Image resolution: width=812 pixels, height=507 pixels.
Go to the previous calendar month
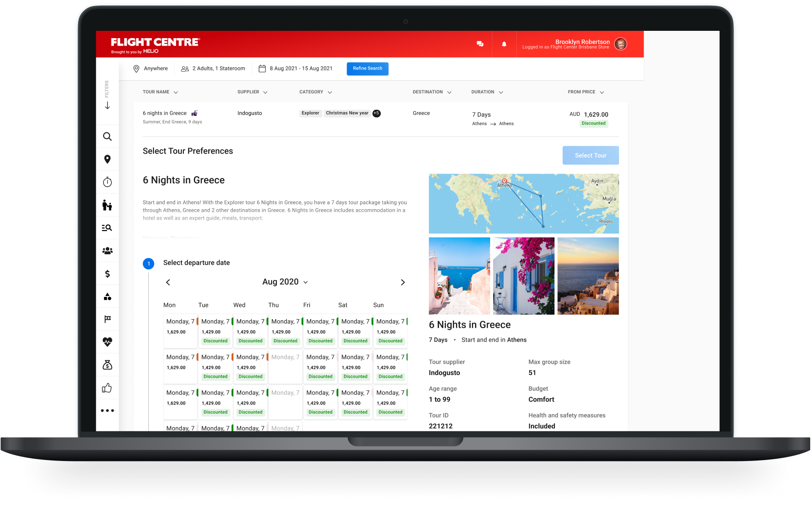(168, 282)
